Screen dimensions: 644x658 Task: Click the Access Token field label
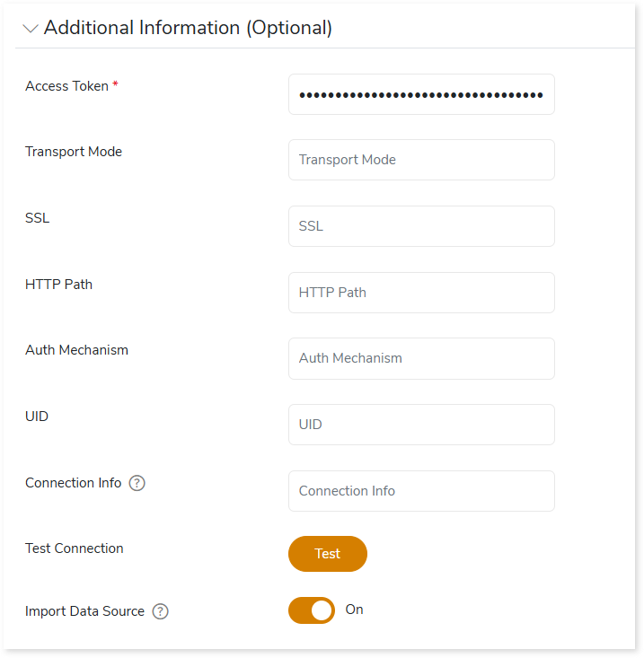point(66,86)
